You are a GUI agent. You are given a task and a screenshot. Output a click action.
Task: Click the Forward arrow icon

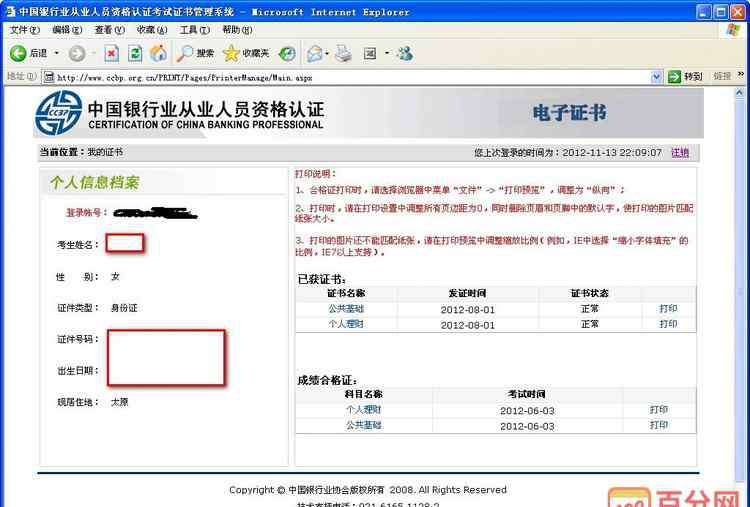click(77, 54)
